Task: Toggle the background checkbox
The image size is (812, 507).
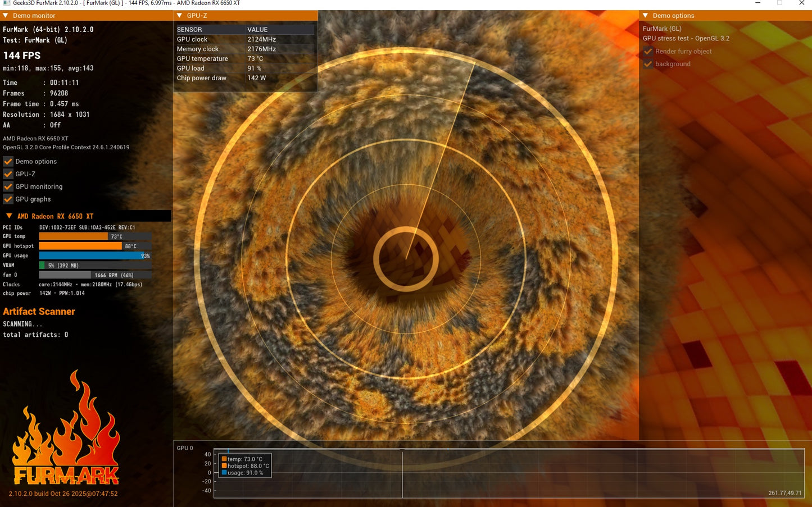Action: tap(648, 64)
